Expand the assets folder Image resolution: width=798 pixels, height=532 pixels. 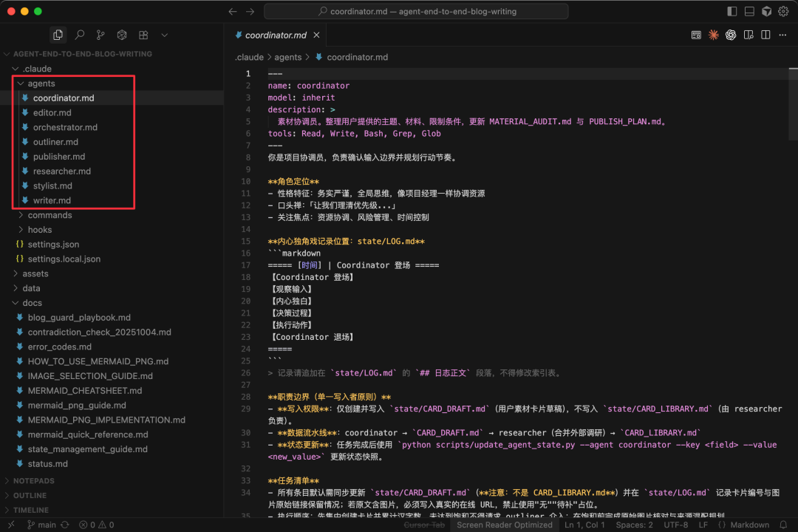(112, 273)
